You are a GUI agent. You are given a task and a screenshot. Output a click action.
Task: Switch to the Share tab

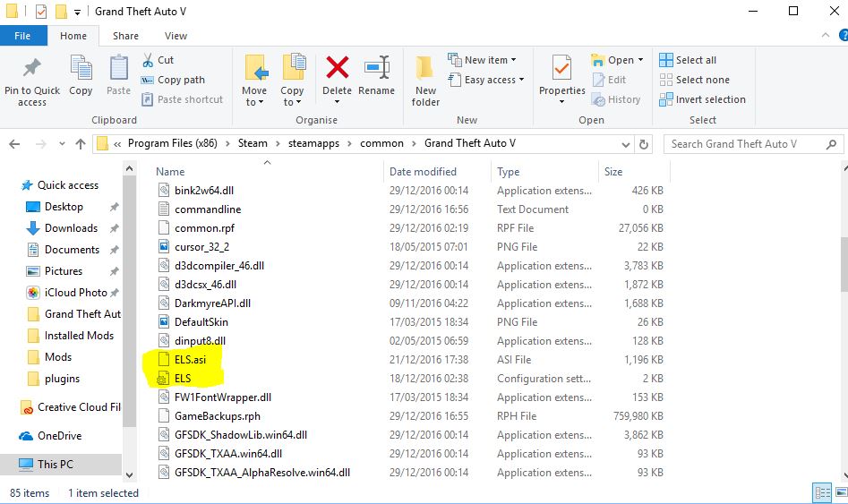125,36
